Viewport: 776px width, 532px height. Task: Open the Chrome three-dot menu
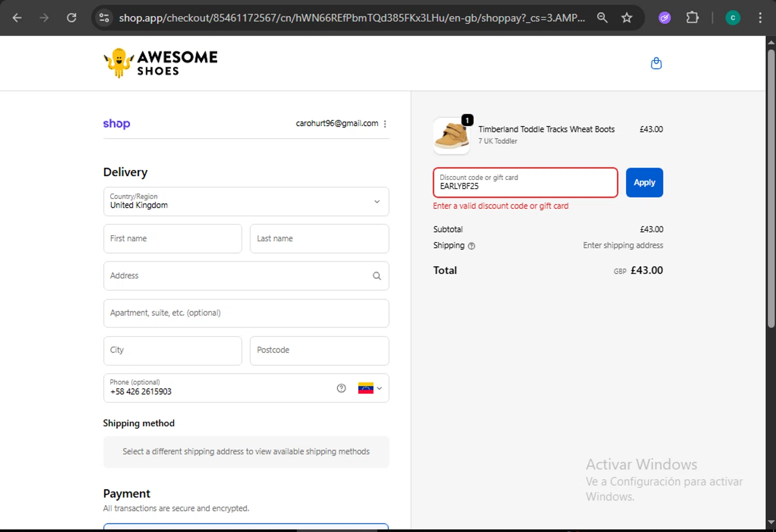(x=760, y=18)
